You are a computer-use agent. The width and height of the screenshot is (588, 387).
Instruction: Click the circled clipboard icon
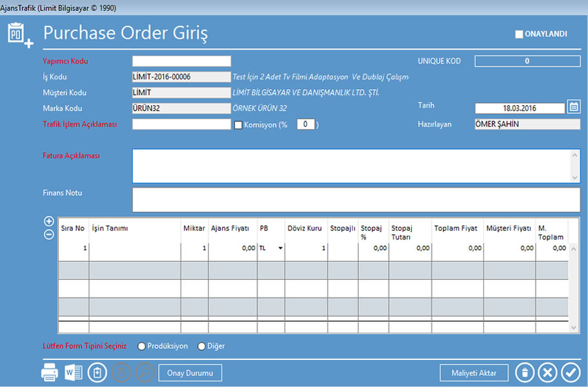[x=97, y=372]
